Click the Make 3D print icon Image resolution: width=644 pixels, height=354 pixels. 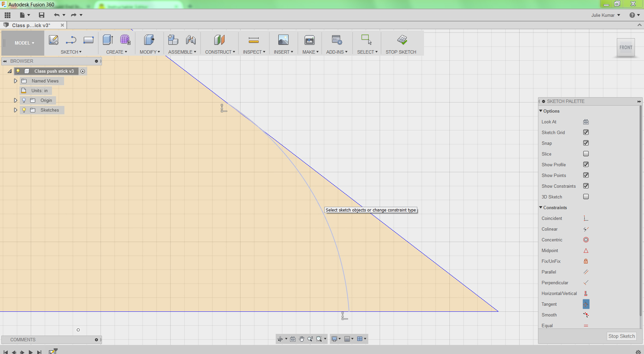click(310, 40)
